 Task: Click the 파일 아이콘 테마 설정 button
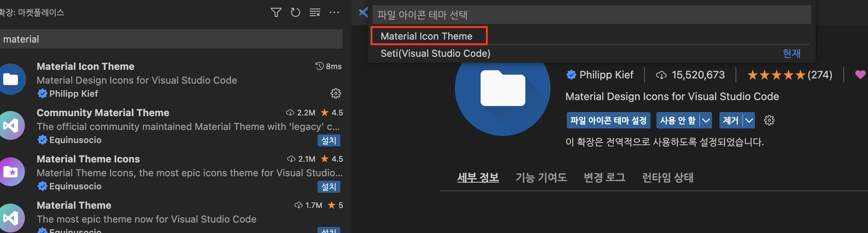(608, 120)
